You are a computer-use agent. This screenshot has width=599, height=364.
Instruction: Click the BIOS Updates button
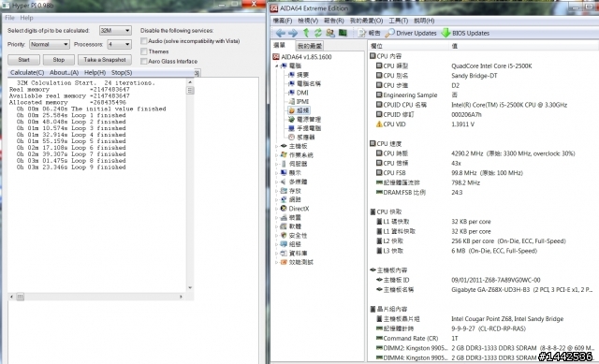465,34
